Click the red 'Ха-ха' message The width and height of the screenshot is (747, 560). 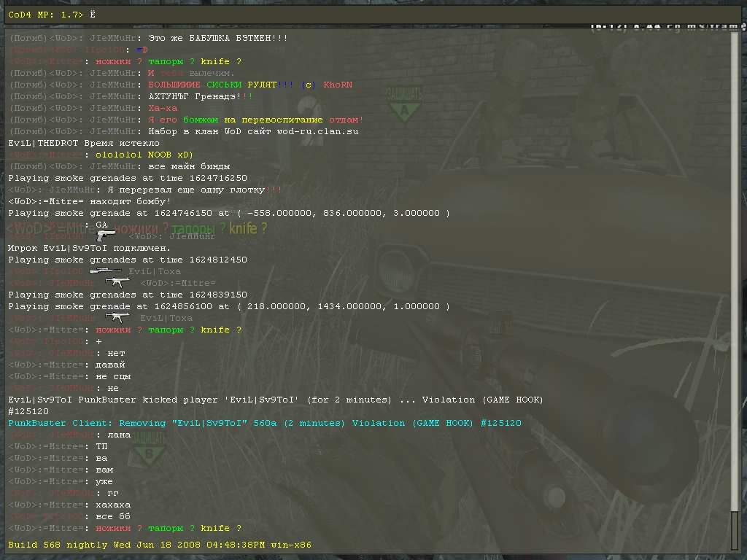(x=163, y=108)
